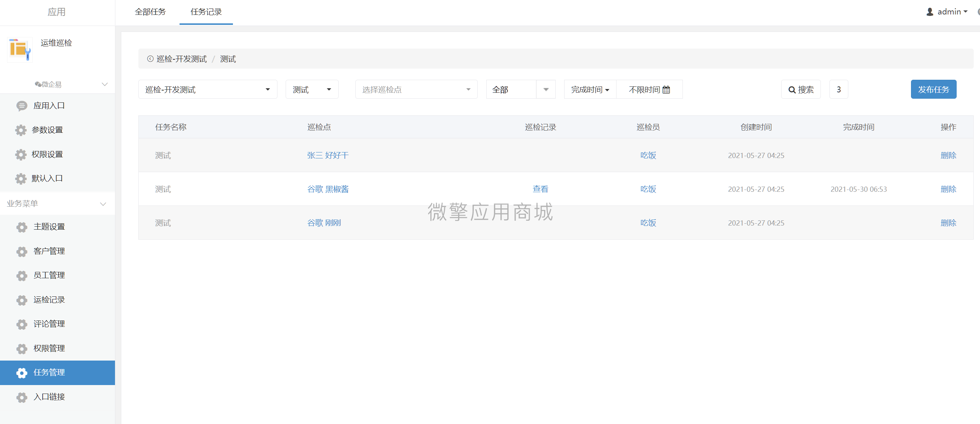
Task: Switch to the 任务记录 tab
Action: coord(206,12)
